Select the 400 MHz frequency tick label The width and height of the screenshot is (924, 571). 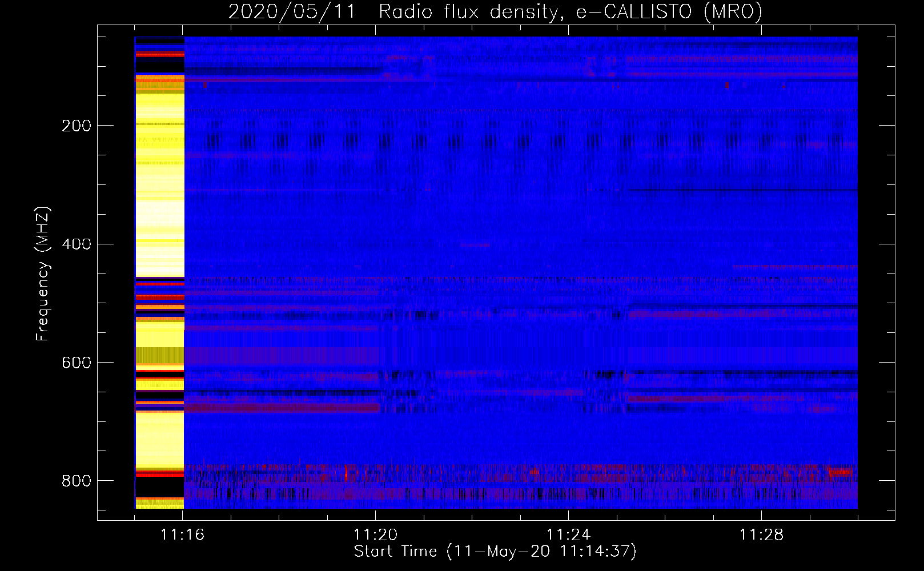point(77,244)
